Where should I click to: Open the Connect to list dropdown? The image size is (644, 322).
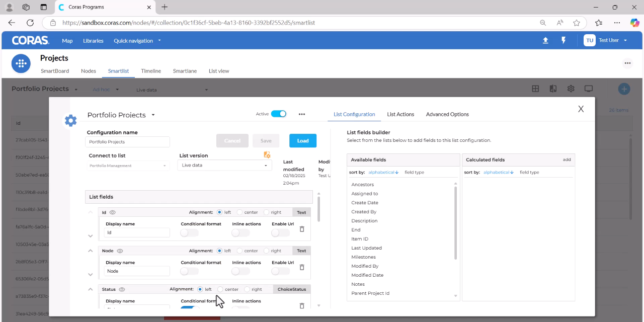[x=128, y=166]
